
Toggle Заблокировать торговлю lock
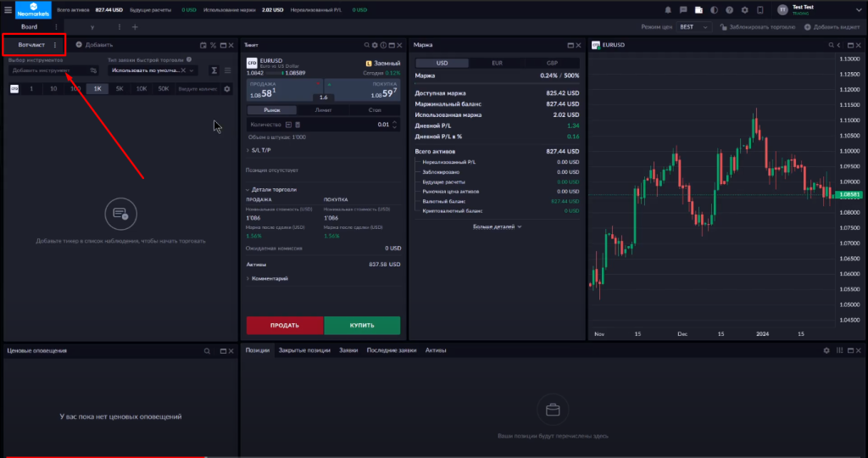pos(757,26)
